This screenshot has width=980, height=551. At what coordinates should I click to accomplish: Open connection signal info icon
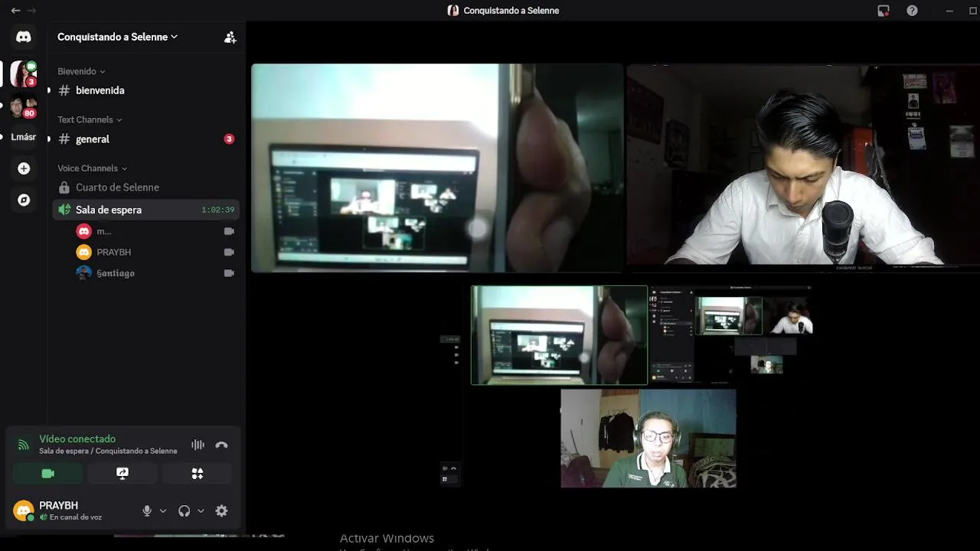24,444
